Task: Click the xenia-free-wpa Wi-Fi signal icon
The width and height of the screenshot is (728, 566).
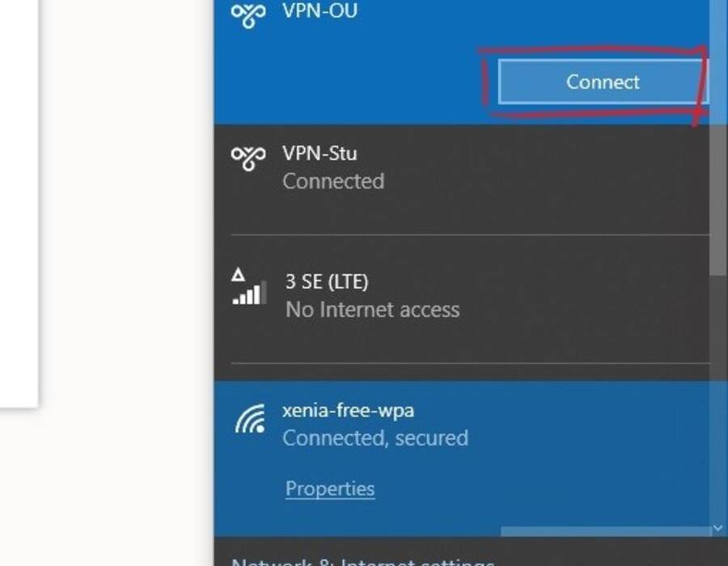Action: [250, 419]
